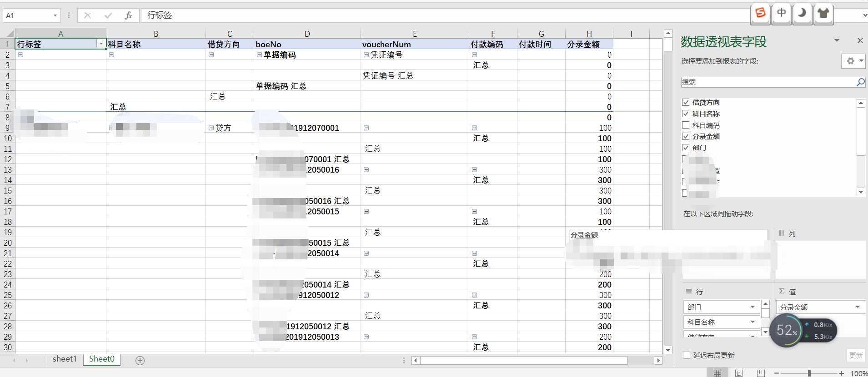Open the Name Box dropdown arrow
This screenshot has height=377, width=868.
tap(55, 15)
